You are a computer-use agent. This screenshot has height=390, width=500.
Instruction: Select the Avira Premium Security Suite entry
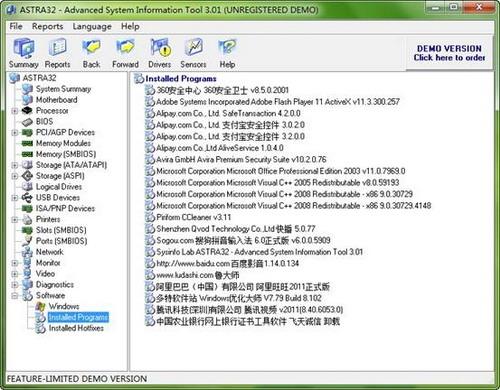click(241, 159)
